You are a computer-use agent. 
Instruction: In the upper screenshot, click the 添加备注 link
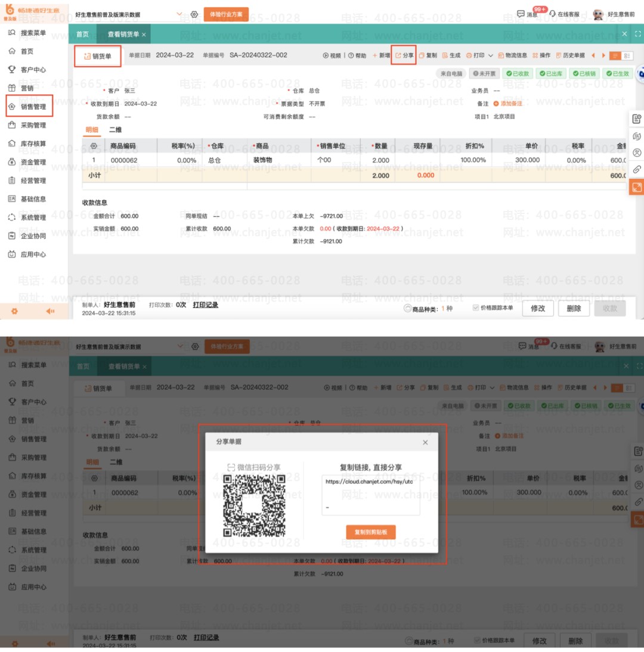coord(507,104)
